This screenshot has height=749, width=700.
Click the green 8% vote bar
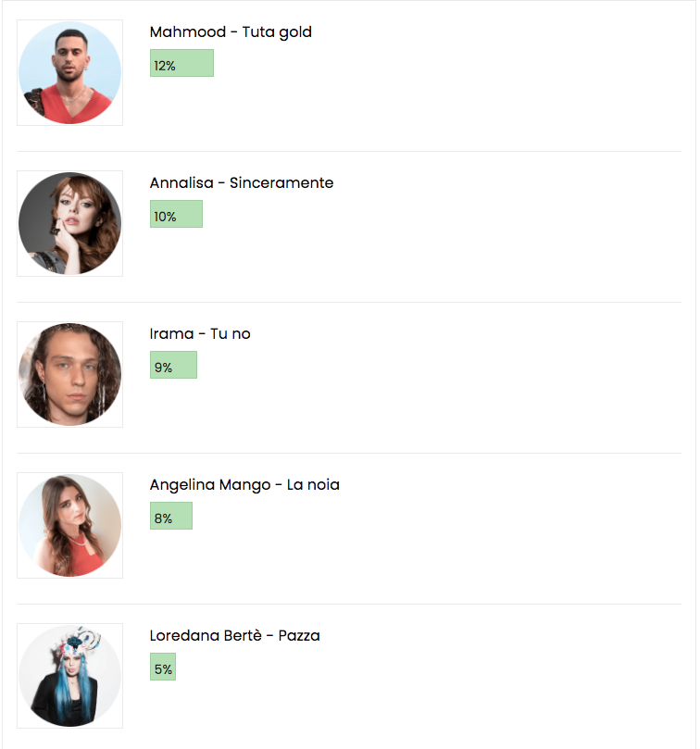pyautogui.click(x=171, y=516)
